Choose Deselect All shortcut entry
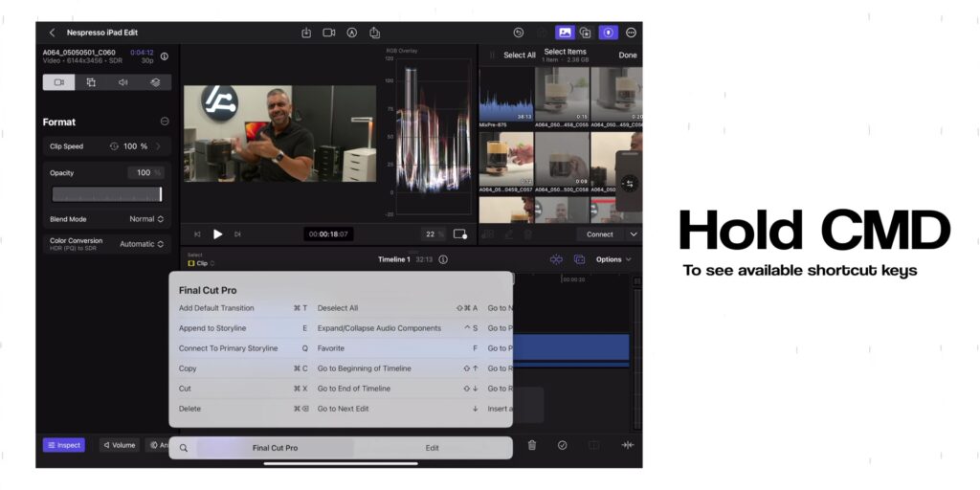 pyautogui.click(x=397, y=308)
